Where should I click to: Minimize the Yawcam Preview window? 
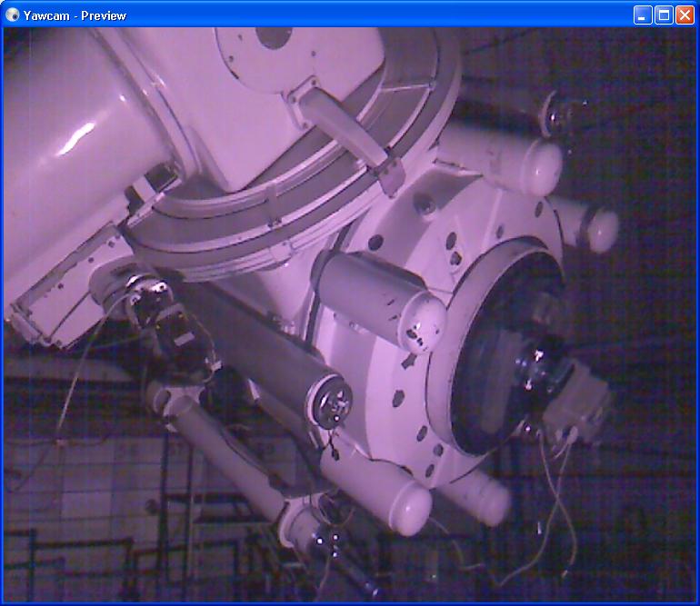tap(643, 15)
